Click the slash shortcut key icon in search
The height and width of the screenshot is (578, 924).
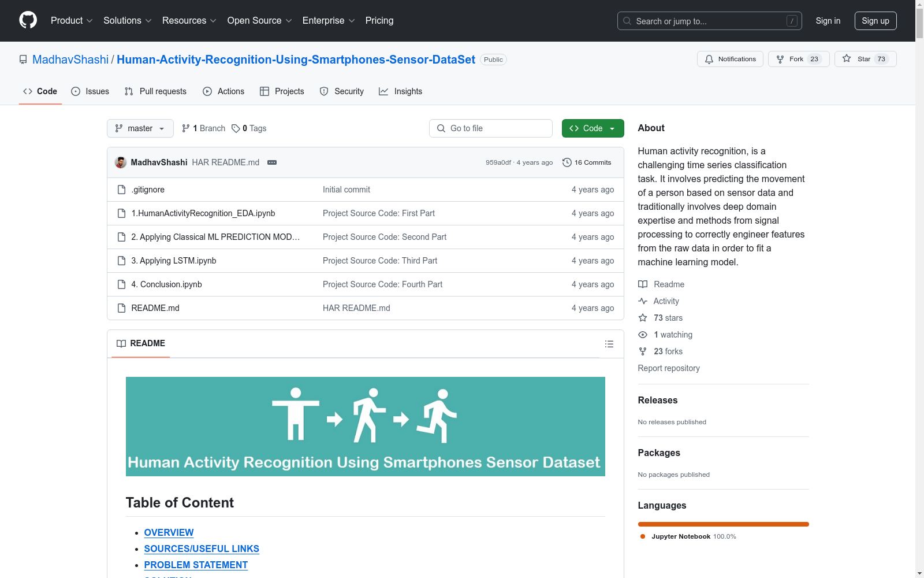click(792, 21)
